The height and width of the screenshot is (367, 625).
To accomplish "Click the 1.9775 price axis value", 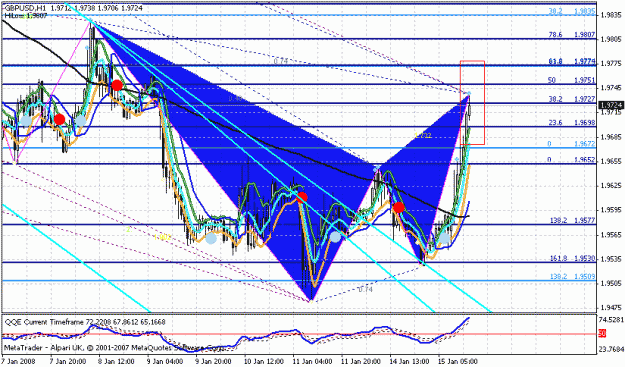I will point(611,64).
